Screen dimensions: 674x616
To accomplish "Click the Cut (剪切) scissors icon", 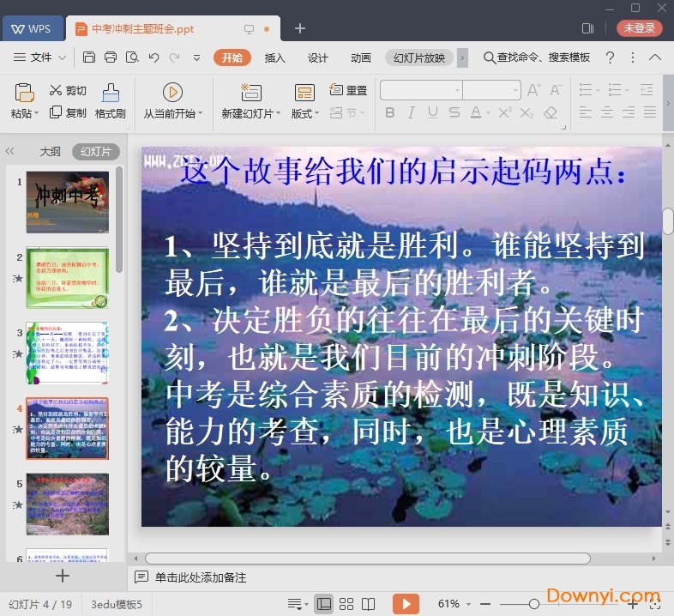I will [x=56, y=90].
